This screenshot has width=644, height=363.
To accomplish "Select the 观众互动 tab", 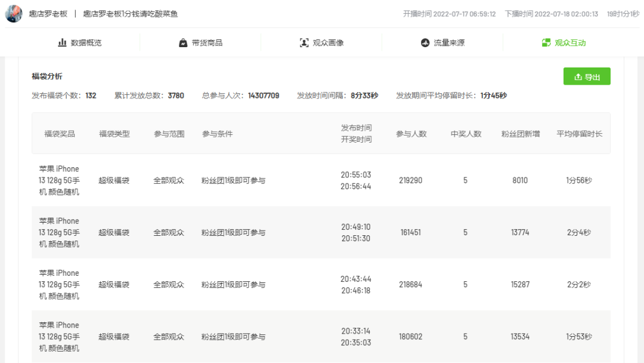I will click(564, 43).
